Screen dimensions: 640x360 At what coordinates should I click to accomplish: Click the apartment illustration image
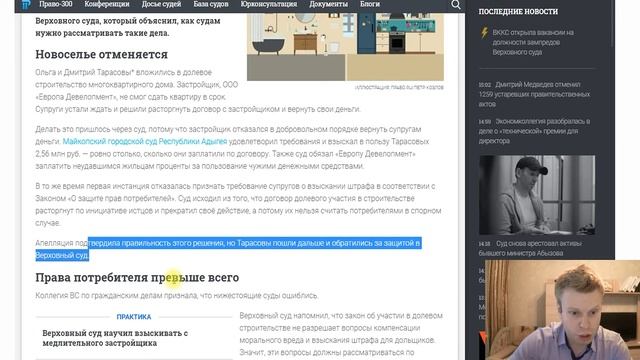point(345,47)
